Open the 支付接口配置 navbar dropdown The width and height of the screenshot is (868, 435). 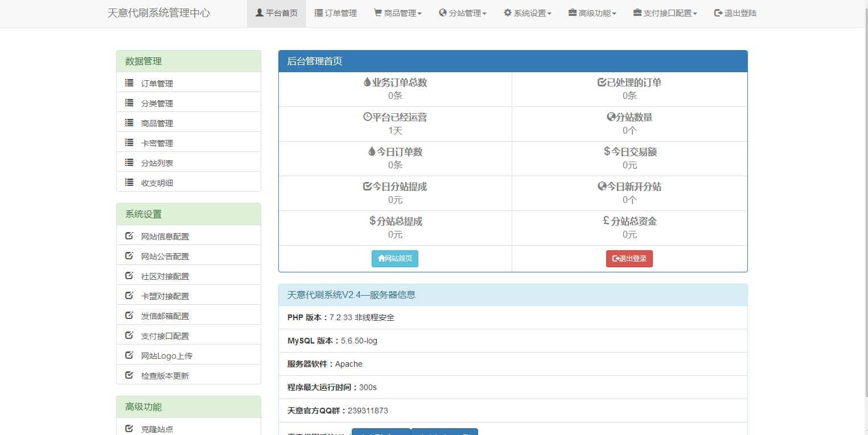(665, 13)
